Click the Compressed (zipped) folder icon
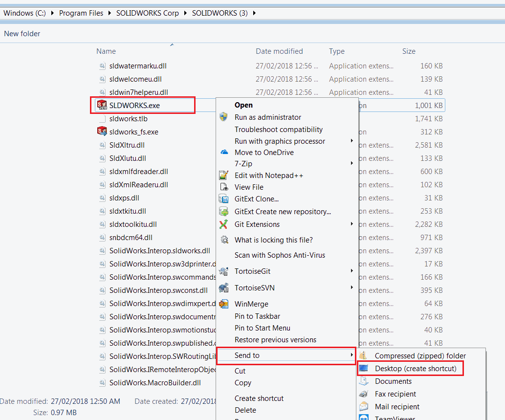This screenshot has height=420, width=505. point(363,355)
